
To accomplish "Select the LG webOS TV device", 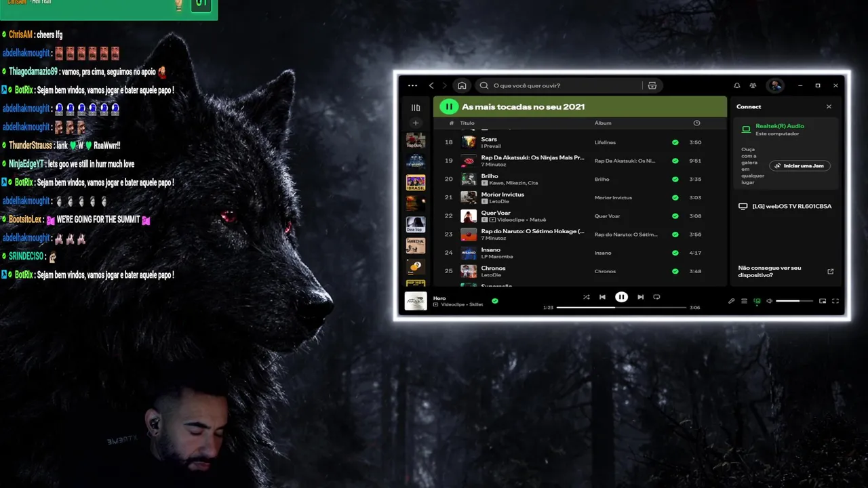I will tap(785, 206).
